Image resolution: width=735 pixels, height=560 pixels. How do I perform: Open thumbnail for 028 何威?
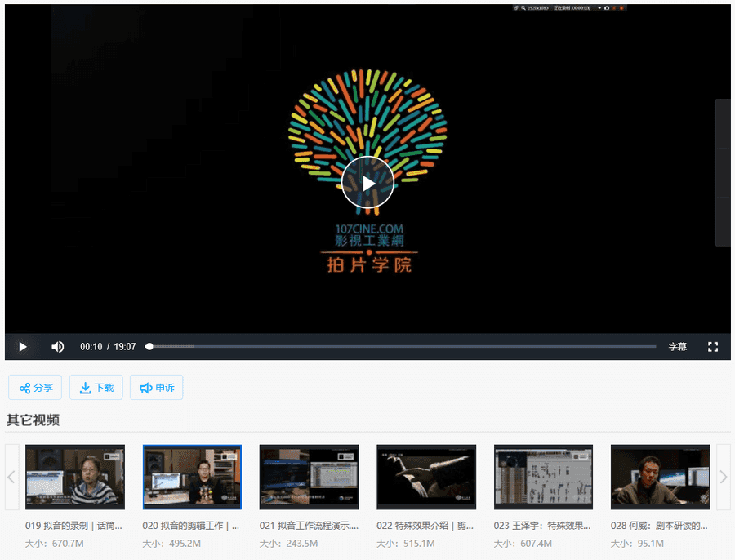click(661, 477)
